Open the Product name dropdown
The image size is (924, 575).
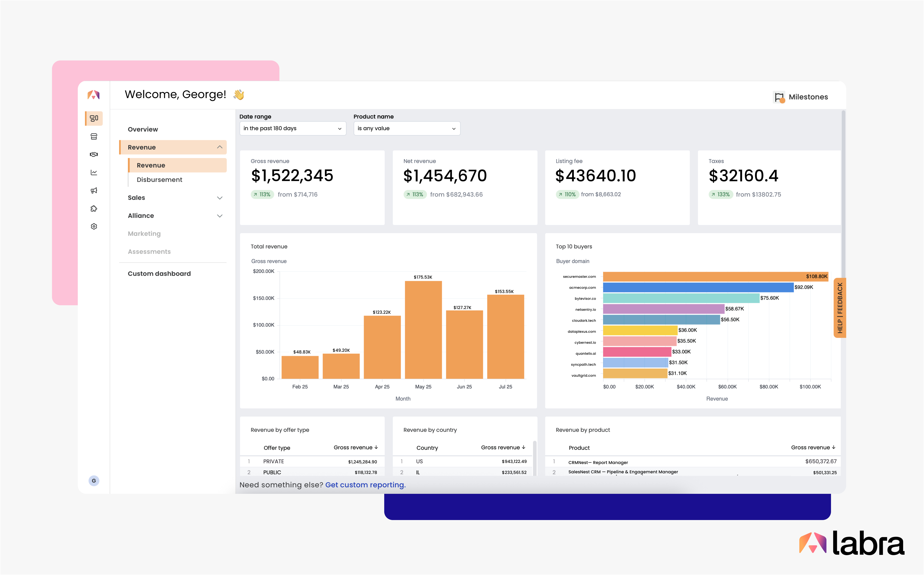[407, 128]
